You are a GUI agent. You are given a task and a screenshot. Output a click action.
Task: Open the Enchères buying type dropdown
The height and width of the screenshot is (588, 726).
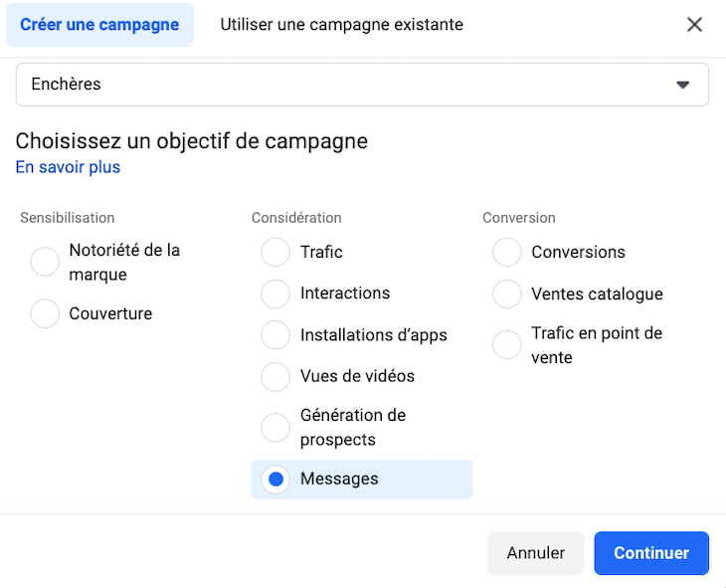point(362,85)
